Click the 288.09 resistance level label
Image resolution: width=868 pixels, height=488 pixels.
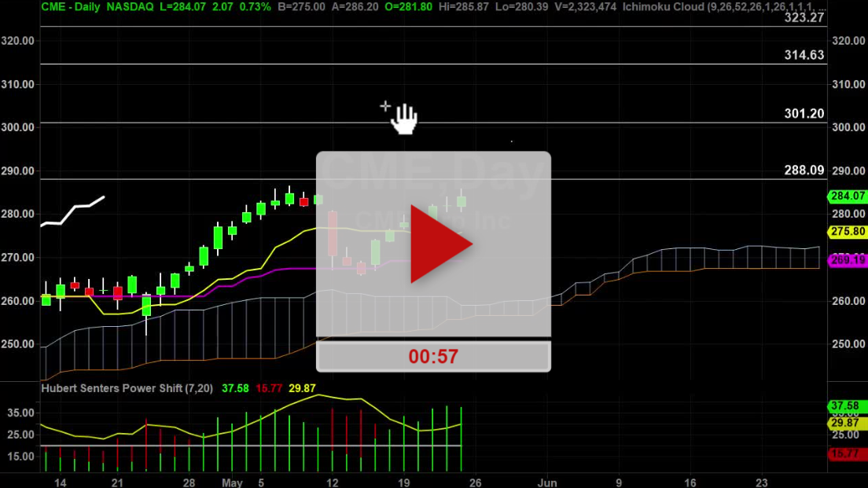[804, 170]
